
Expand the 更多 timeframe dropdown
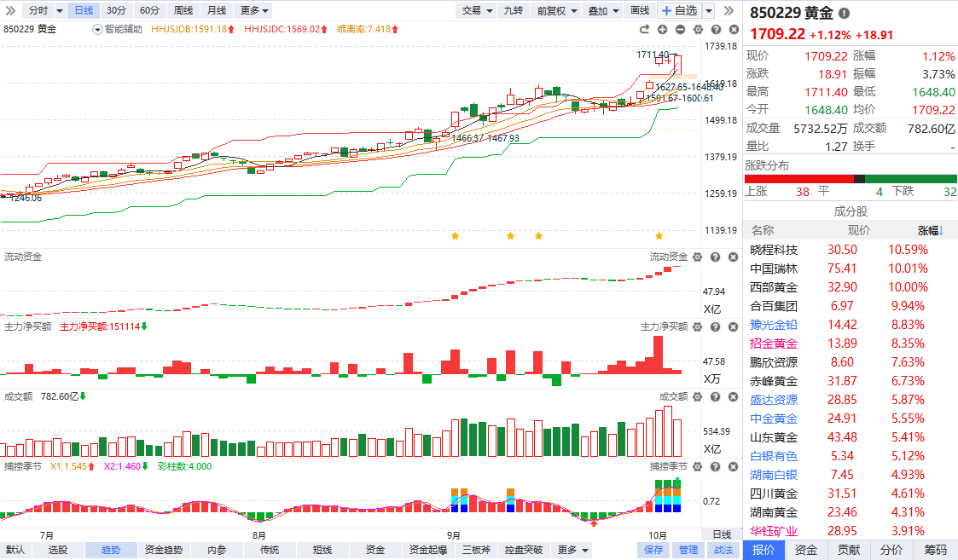254,10
